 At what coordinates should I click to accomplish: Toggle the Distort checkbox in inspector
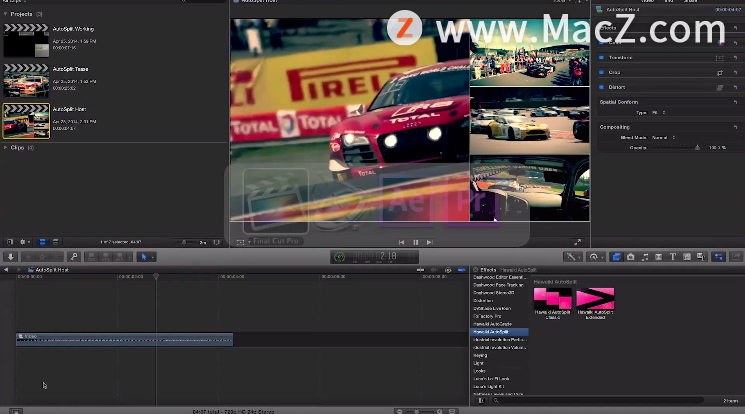pyautogui.click(x=601, y=87)
